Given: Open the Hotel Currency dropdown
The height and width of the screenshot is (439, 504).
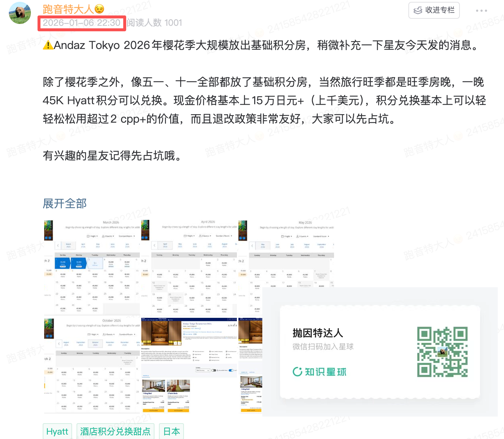Looking at the screenshot, I should pyautogui.click(x=203, y=370).
